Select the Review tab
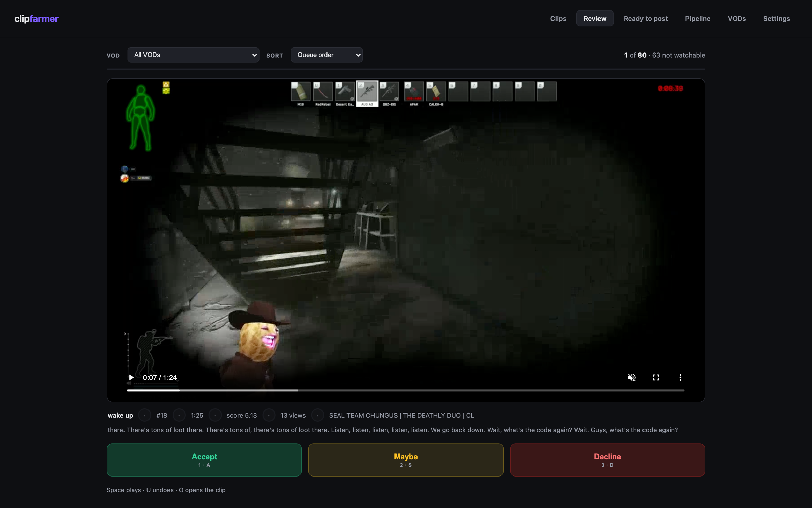 (595, 19)
